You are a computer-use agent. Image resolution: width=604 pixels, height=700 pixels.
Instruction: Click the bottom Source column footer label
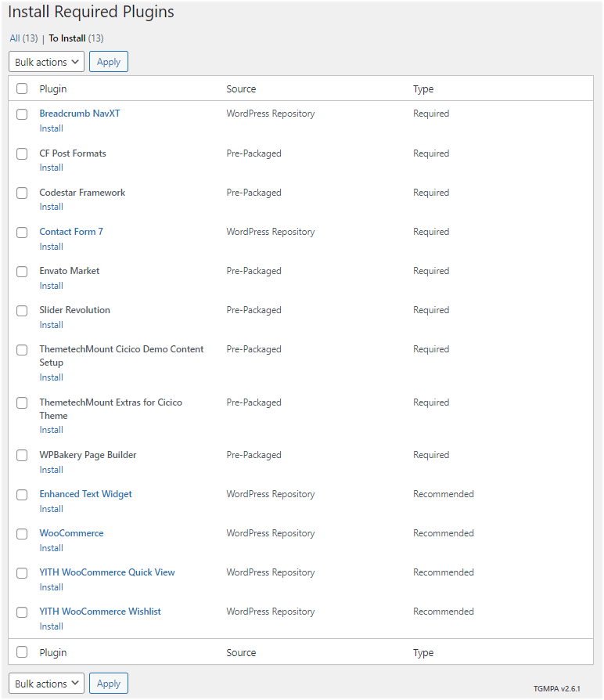[x=241, y=653]
